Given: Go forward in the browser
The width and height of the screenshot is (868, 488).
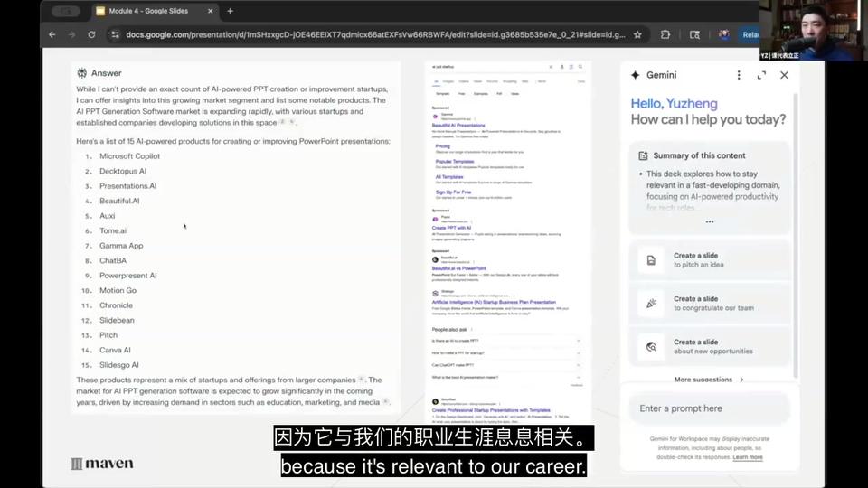Looking at the screenshot, I should tap(72, 34).
